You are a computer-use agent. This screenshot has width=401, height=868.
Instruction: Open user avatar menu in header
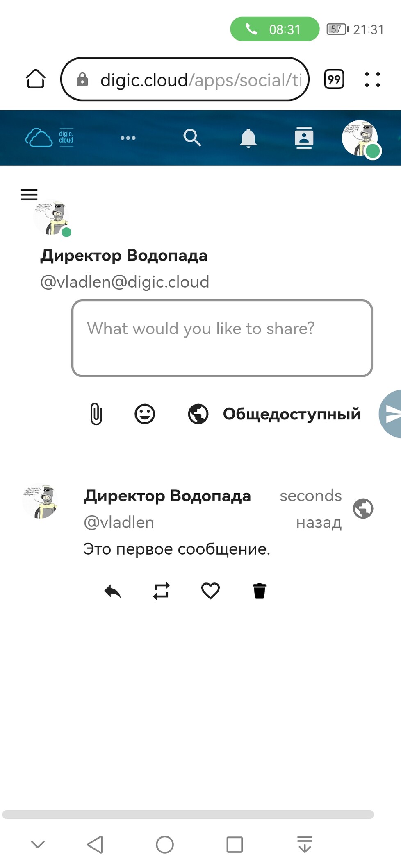[x=361, y=139]
